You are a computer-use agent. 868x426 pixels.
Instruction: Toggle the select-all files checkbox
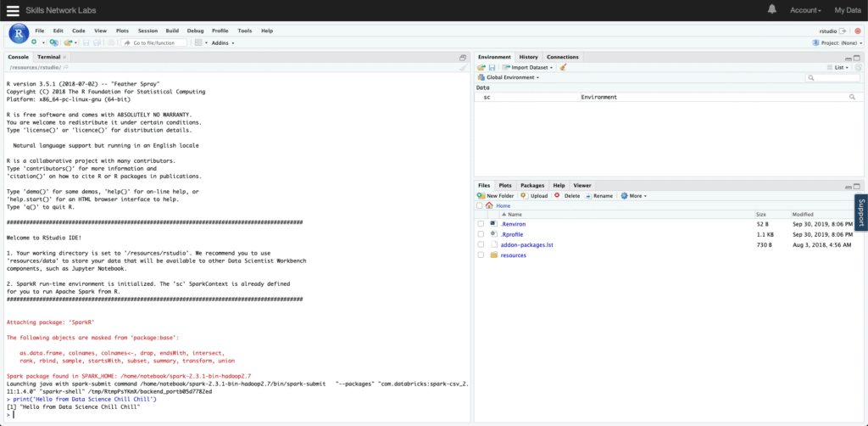[x=480, y=205]
